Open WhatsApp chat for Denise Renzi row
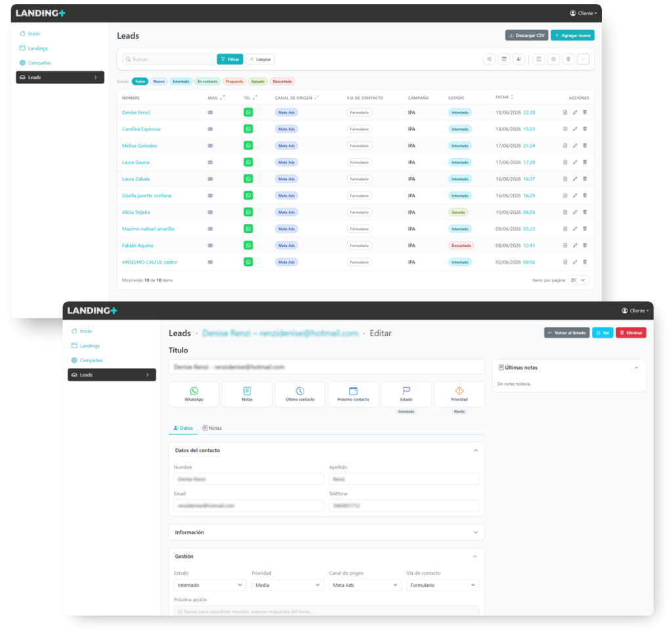The image size is (672, 634). click(x=248, y=112)
